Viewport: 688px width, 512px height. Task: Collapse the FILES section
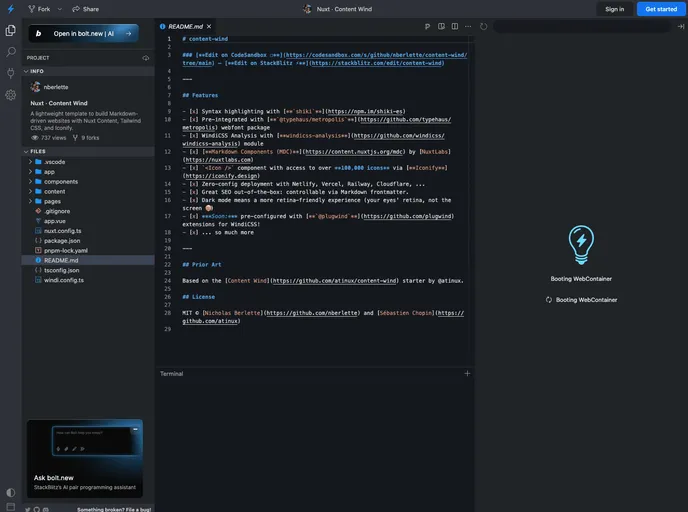pyautogui.click(x=88, y=151)
